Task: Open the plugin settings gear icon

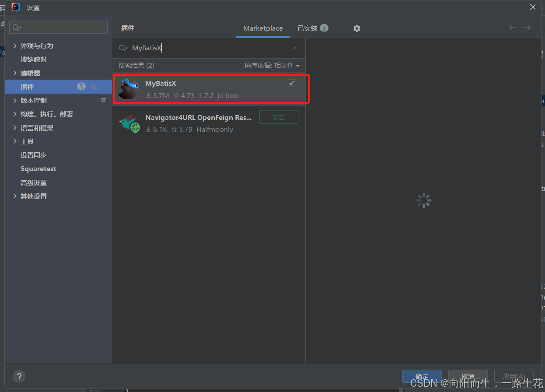Action: point(357,28)
